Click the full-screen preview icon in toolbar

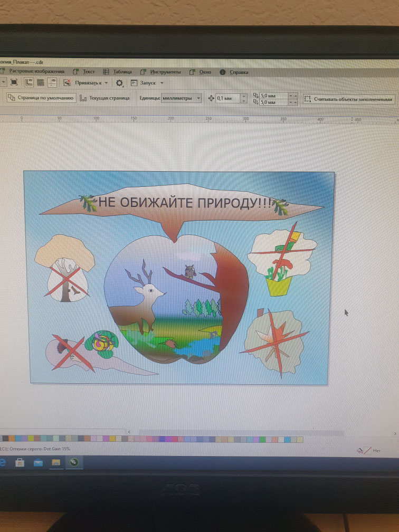[x=14, y=83]
